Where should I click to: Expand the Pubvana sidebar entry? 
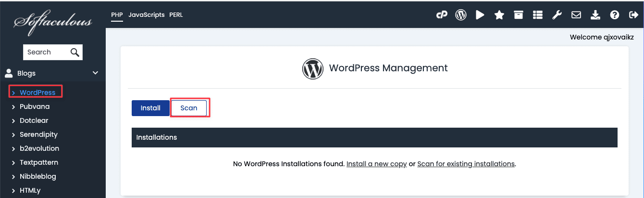pos(34,106)
